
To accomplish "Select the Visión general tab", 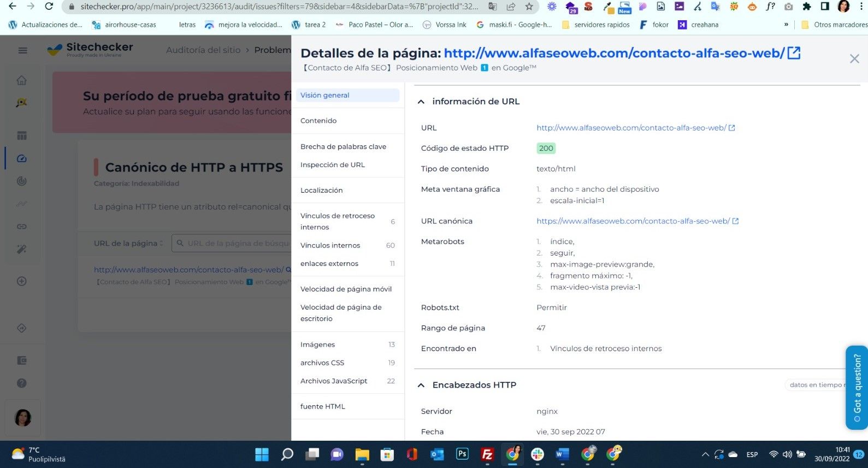I will [x=347, y=95].
